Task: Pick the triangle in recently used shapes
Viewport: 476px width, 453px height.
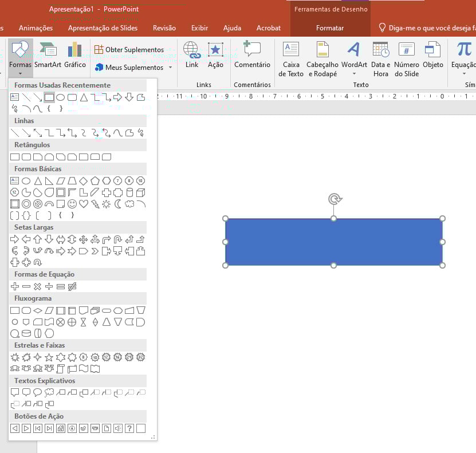Action: [84, 97]
